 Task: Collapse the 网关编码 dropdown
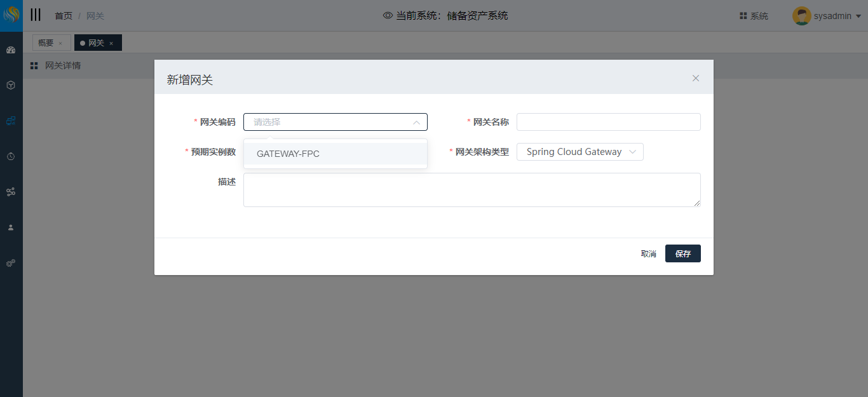(x=416, y=122)
